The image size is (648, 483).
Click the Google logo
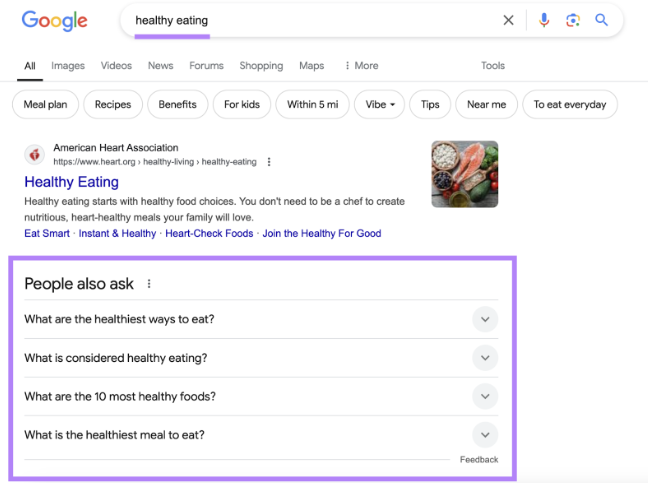pos(54,21)
